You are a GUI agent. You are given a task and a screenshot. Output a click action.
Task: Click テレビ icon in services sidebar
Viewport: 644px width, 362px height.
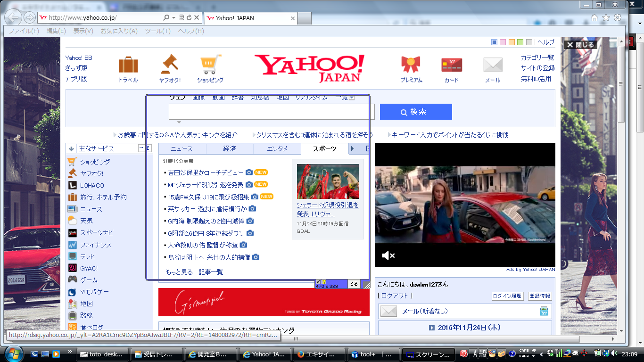tap(72, 256)
